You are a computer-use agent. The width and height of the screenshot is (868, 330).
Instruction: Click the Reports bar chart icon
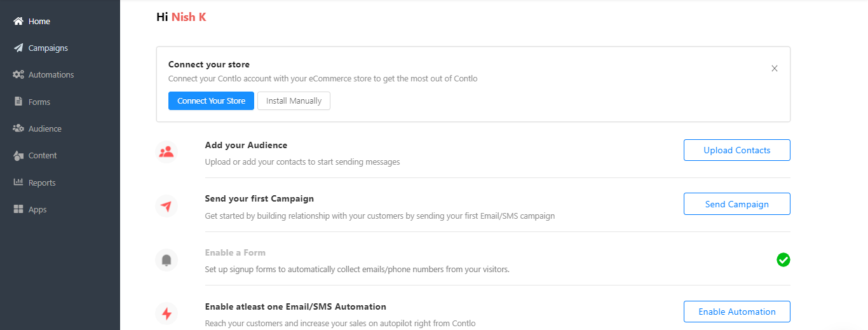click(18, 182)
